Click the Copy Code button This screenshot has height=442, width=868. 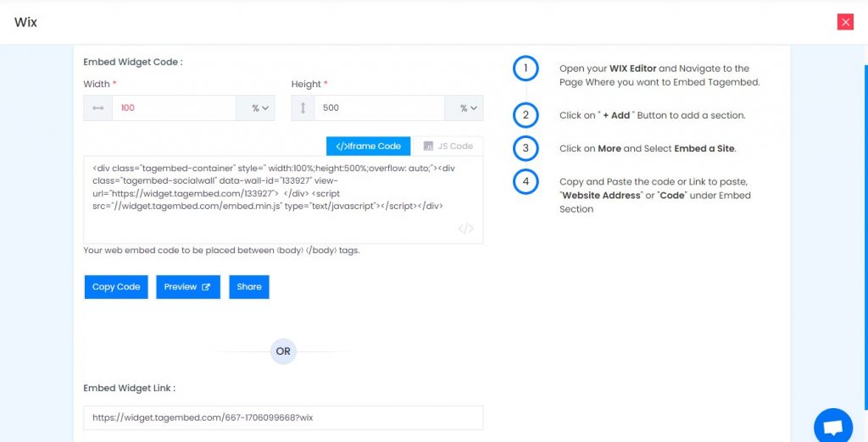[x=116, y=287]
